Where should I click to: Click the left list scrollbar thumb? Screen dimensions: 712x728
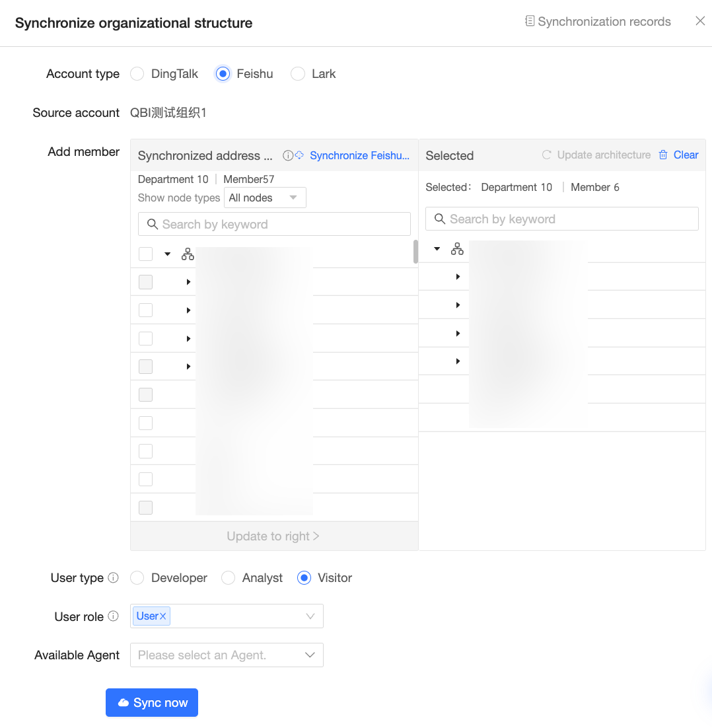(415, 252)
